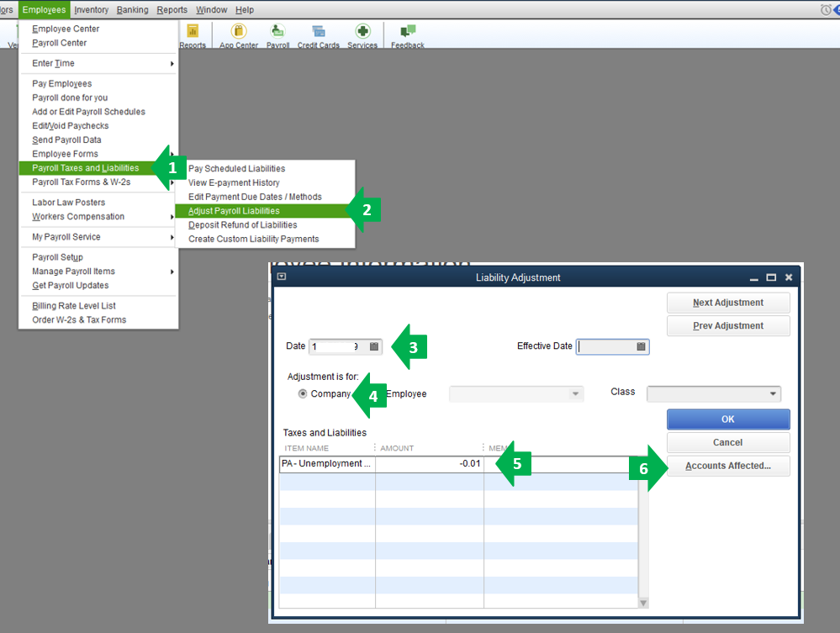Click the ITEM NAME column header
Image resolution: width=840 pixels, height=633 pixels.
tap(306, 448)
